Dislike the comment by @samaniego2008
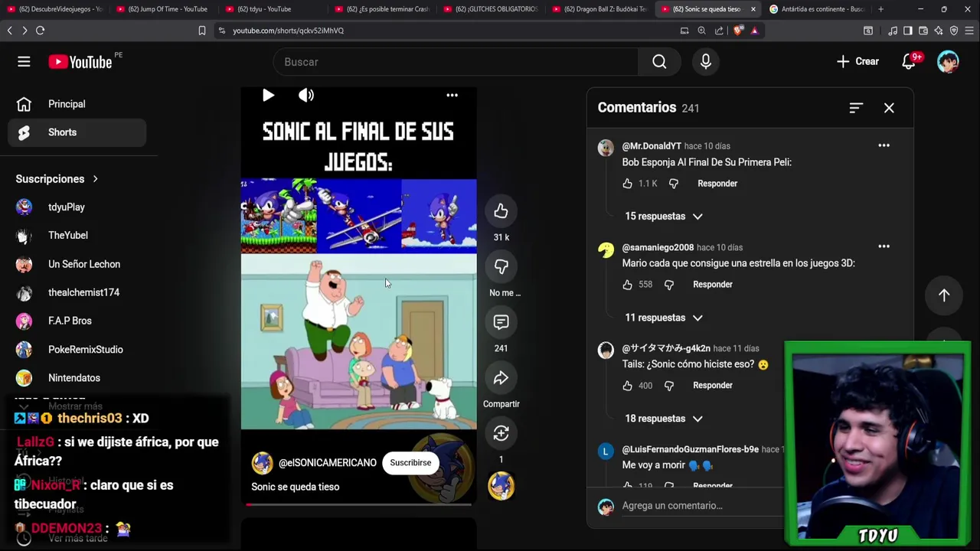Viewport: 980px width, 551px height. (x=669, y=285)
